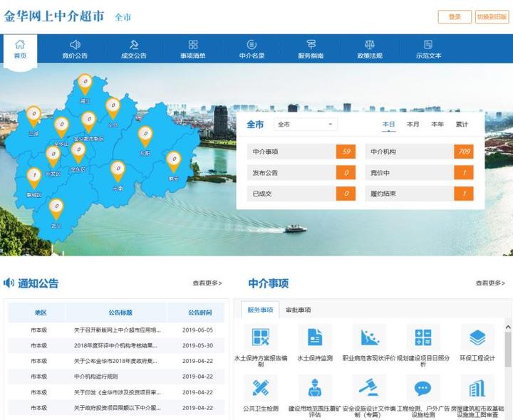The height and width of the screenshot is (420, 513).
Task: Click the 开发区 map pin
Action: (x=53, y=157)
